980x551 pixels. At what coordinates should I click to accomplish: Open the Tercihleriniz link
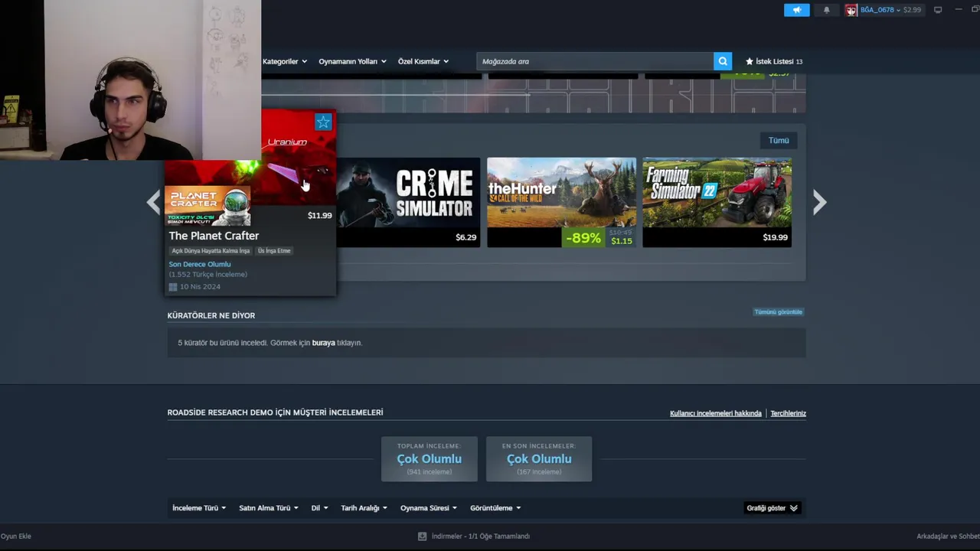788,413
